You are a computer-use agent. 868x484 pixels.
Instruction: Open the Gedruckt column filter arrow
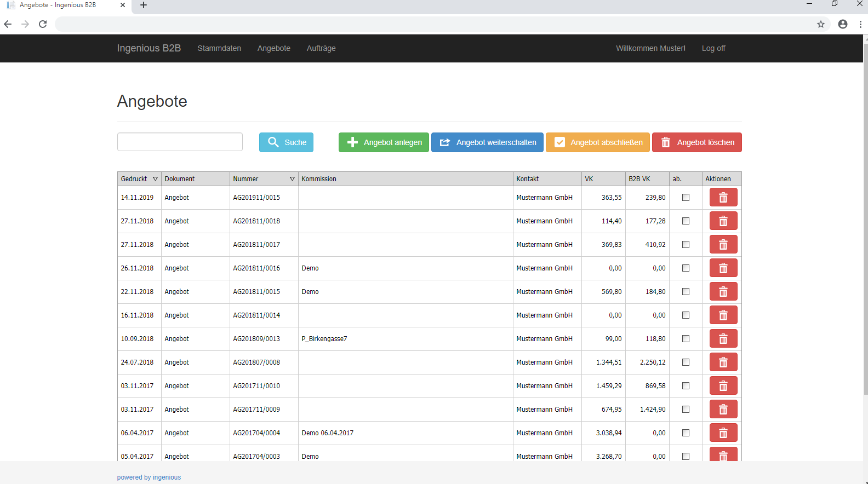(x=155, y=179)
